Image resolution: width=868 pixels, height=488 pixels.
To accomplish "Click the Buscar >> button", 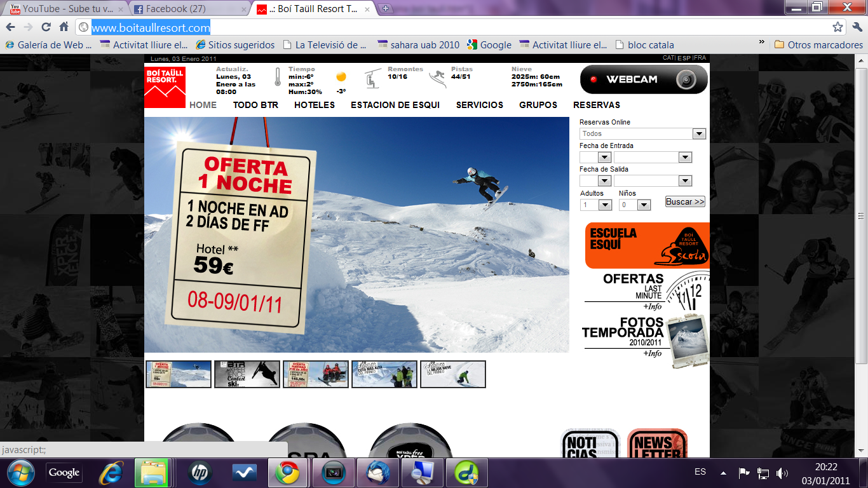I will pyautogui.click(x=685, y=201).
